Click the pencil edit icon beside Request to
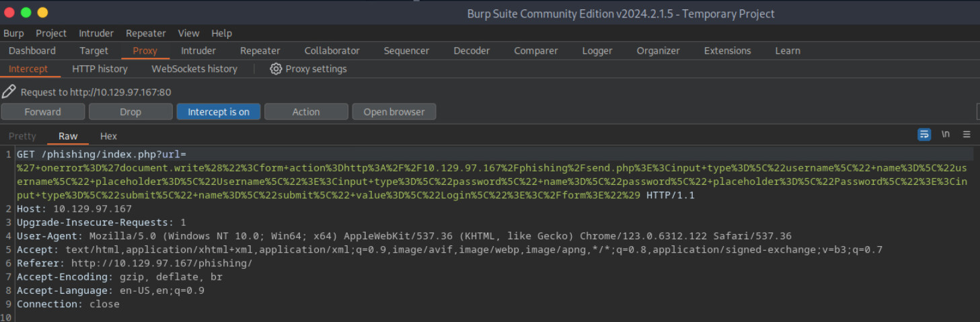This screenshot has width=980, height=322. pyautogui.click(x=9, y=92)
